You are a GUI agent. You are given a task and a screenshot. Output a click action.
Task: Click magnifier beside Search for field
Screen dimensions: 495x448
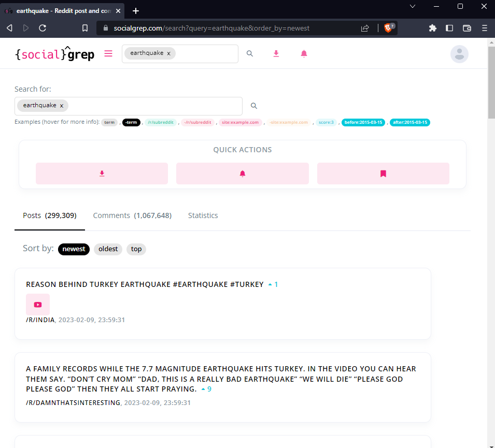tap(254, 106)
